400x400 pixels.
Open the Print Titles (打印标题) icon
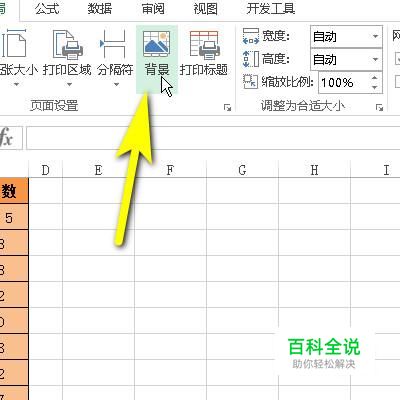coord(204,44)
